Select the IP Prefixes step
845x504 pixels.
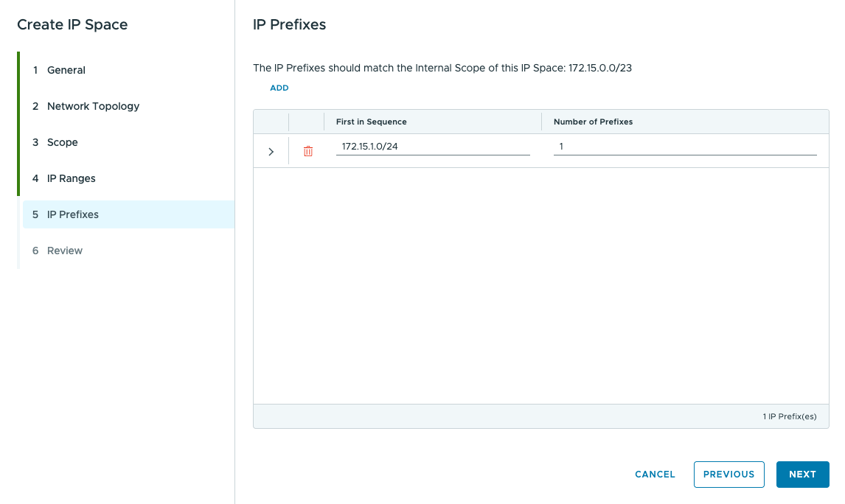click(x=128, y=214)
